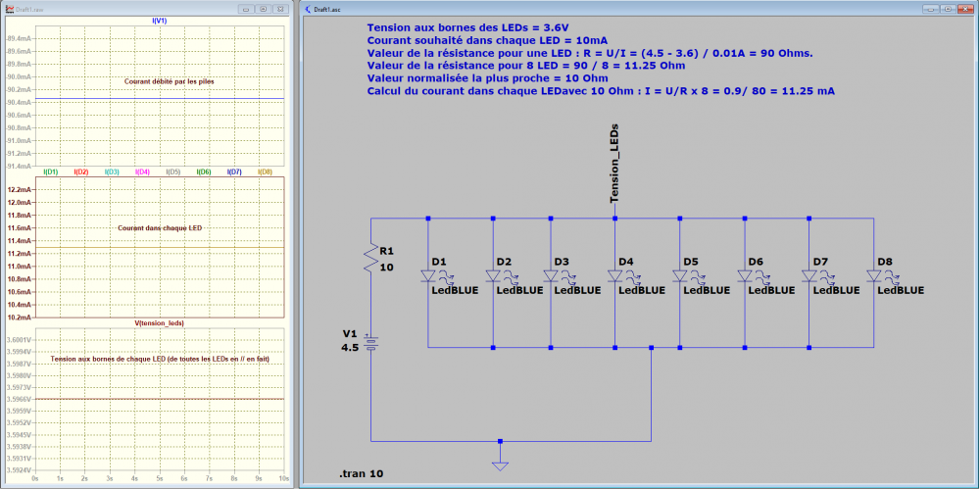Click the D4 LED diode symbol
980x489 pixels.
(x=615, y=275)
